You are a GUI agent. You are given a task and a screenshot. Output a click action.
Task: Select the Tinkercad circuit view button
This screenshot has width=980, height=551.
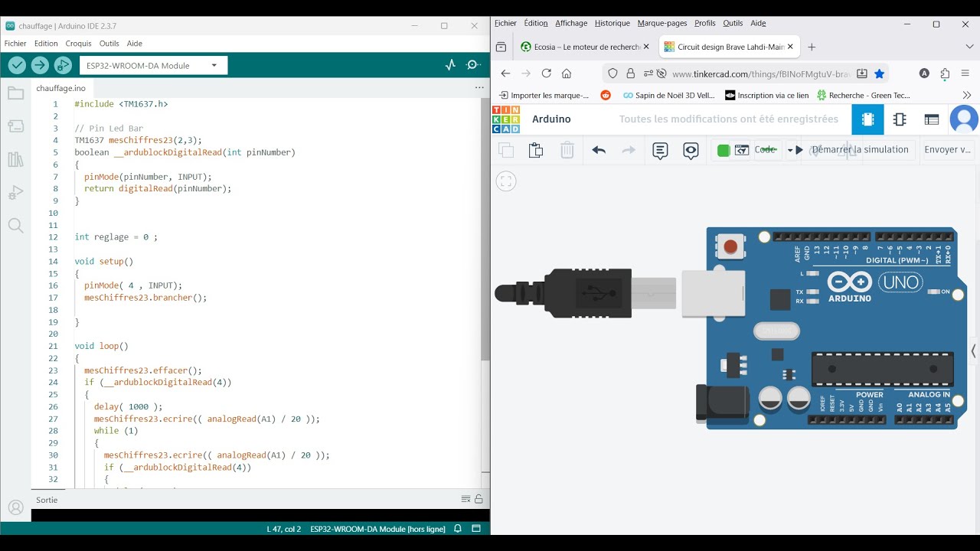click(x=867, y=119)
